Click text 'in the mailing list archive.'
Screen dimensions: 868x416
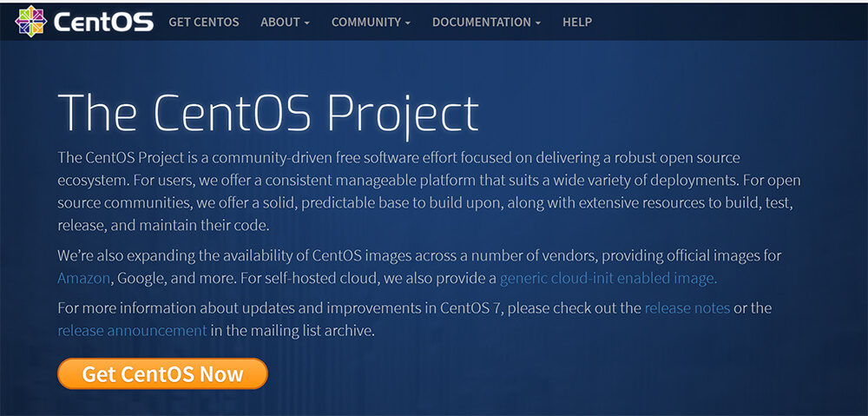pyautogui.click(x=293, y=331)
